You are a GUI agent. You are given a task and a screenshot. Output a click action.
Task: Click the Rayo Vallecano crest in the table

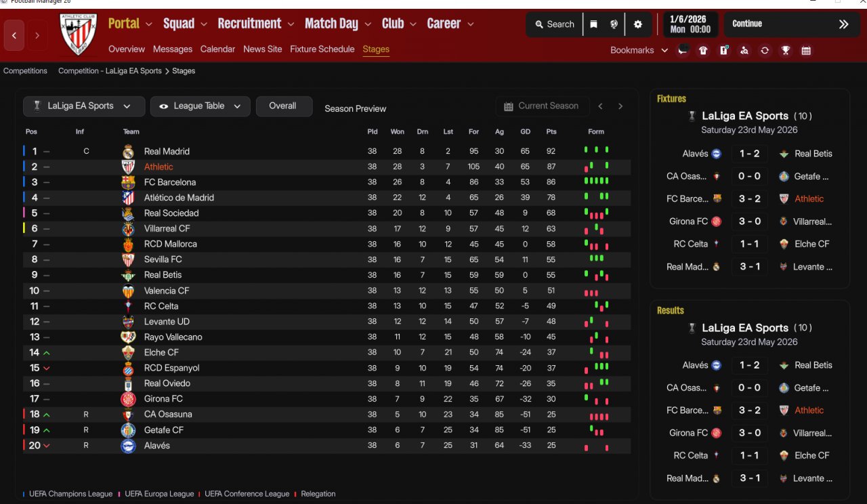coord(128,337)
